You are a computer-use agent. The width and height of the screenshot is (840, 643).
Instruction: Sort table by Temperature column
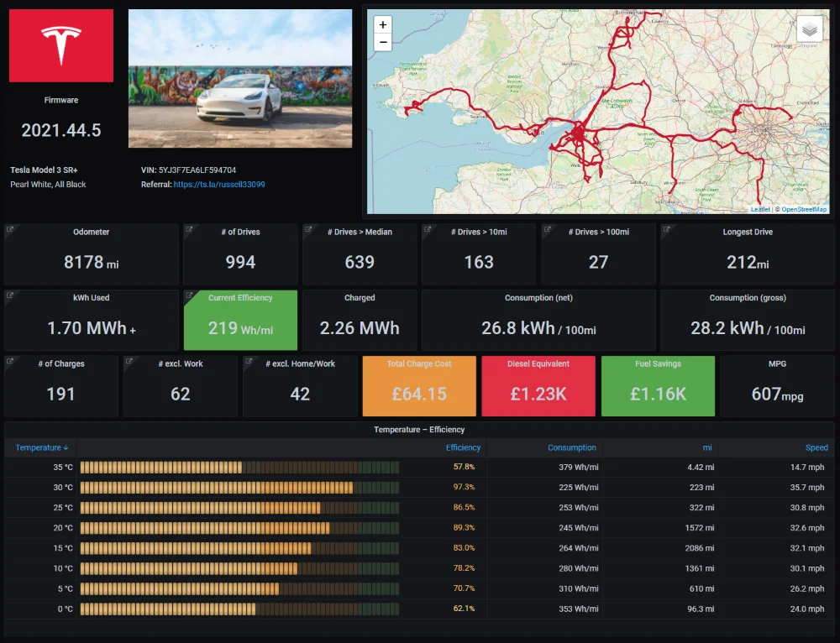coord(41,447)
